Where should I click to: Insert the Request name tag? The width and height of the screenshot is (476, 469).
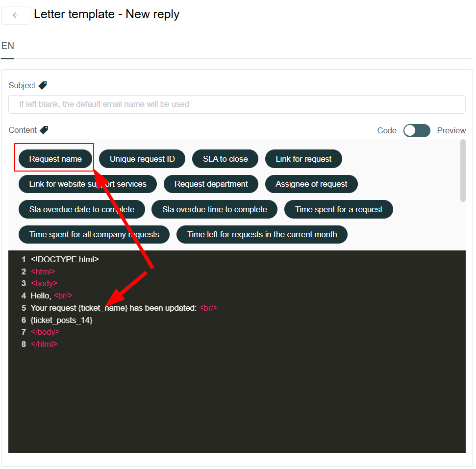(x=55, y=159)
